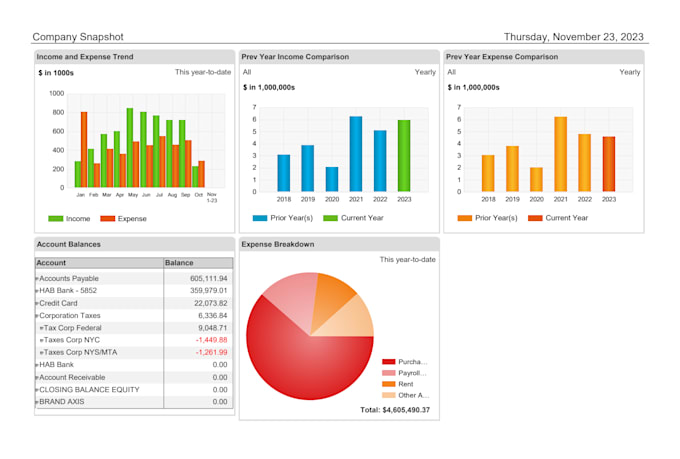Click the Balance column header

coord(198,263)
